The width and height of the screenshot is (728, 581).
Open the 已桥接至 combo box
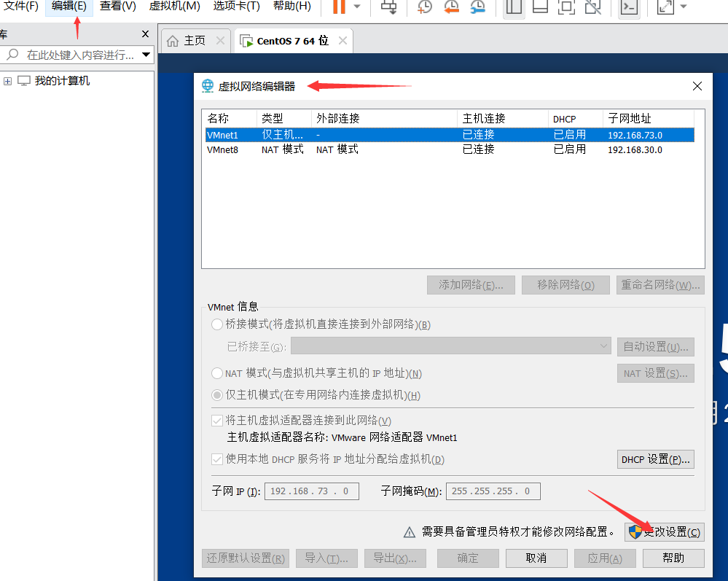tap(451, 346)
